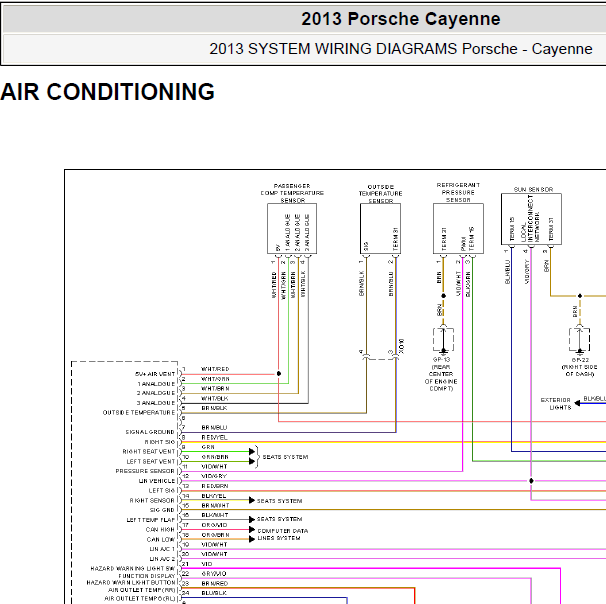The image size is (606, 604).
Task: Select the "BLK/YEL" wire label at pin 14
Action: click(x=214, y=496)
